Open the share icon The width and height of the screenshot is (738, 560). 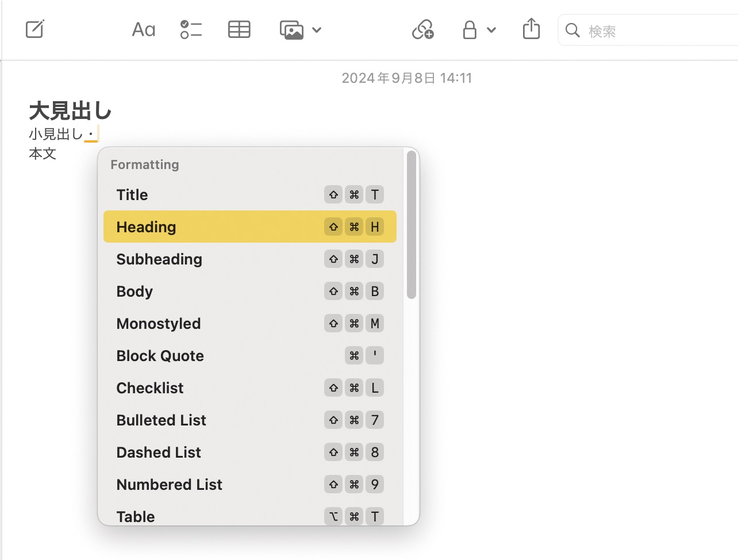point(531,29)
